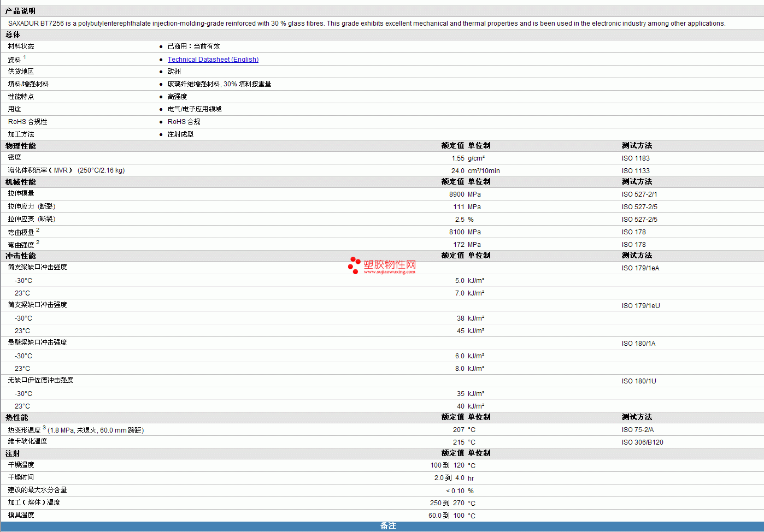The height and width of the screenshot is (532, 764).
Task: Click the 拉伸应变 (断裂) row label
Action: click(32, 219)
